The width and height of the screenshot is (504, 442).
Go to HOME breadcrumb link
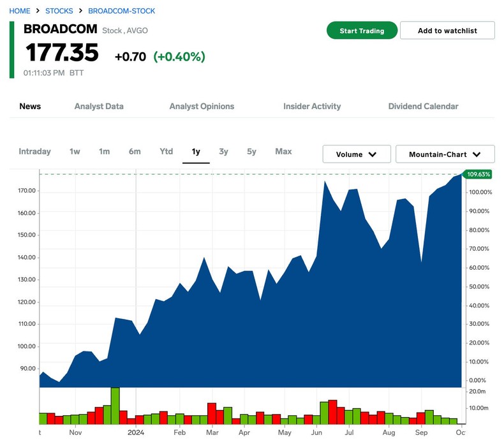click(x=20, y=11)
